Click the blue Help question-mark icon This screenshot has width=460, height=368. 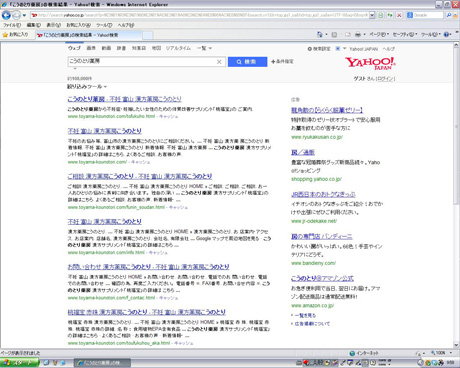447,35
